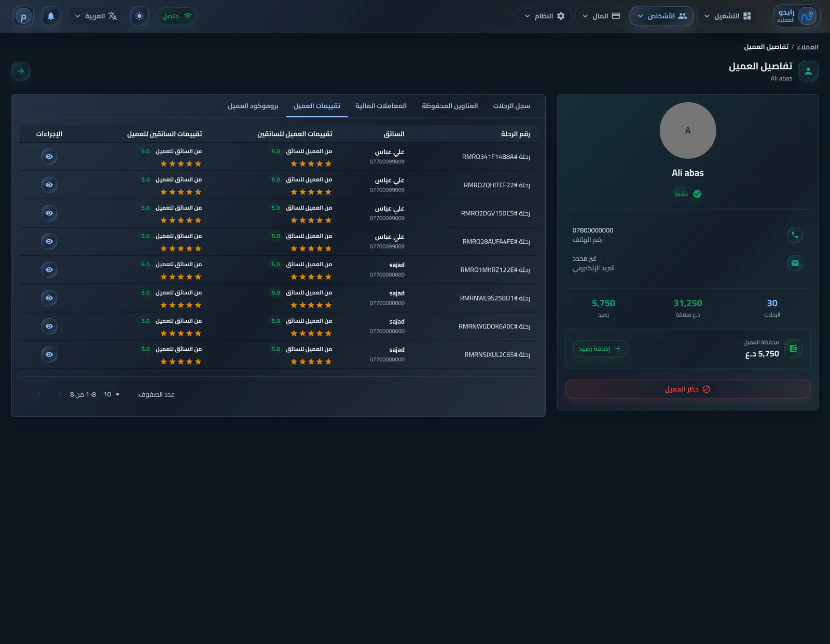This screenshot has height=644, width=830.
Task: View ratings for trip RMRO341F14B8A
Action: pos(49,157)
